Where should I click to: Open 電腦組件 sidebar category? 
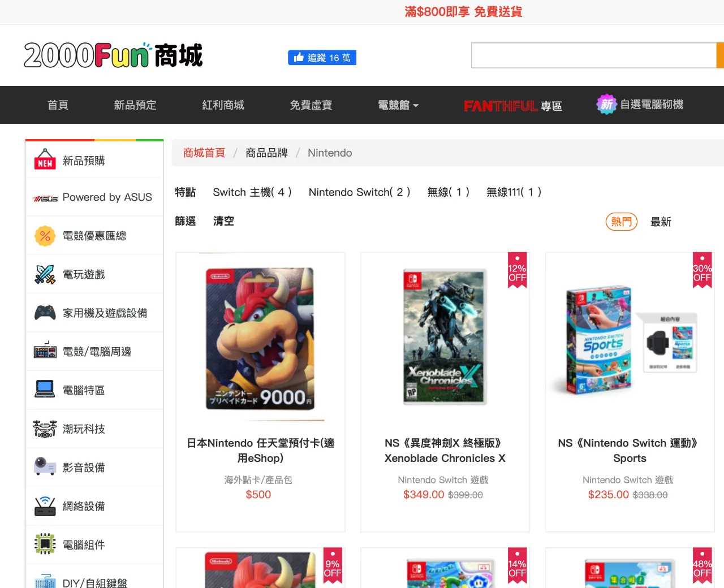(x=84, y=545)
